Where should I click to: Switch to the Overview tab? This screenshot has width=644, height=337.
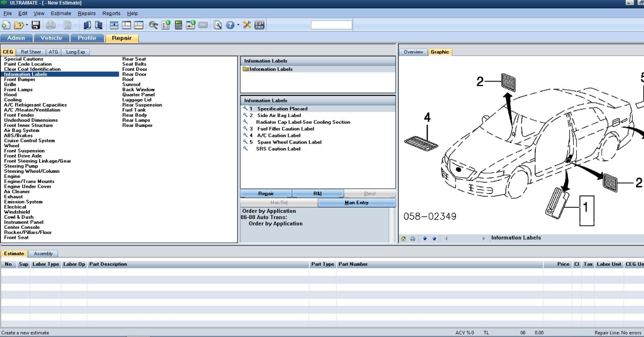coord(413,52)
